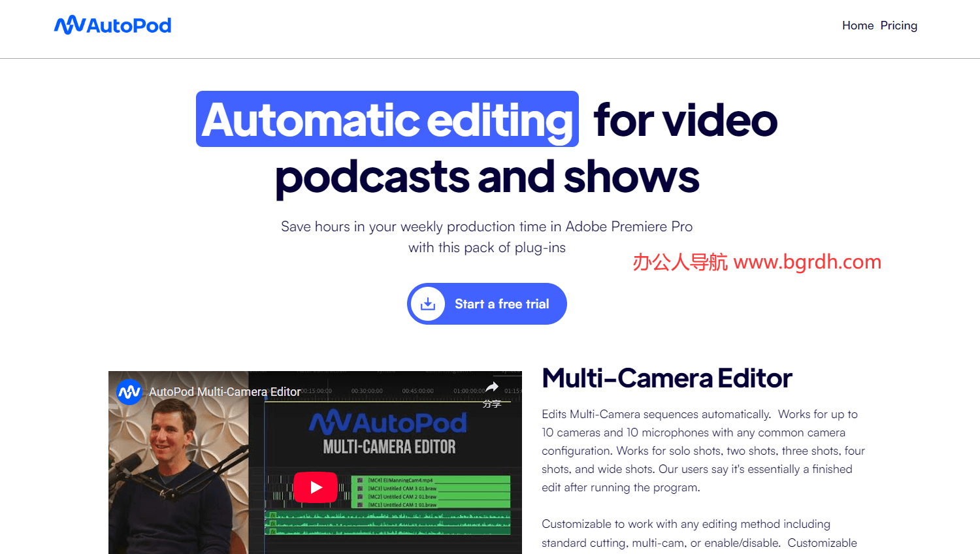980x554 pixels.
Task: Open the Pricing page
Action: click(x=898, y=25)
